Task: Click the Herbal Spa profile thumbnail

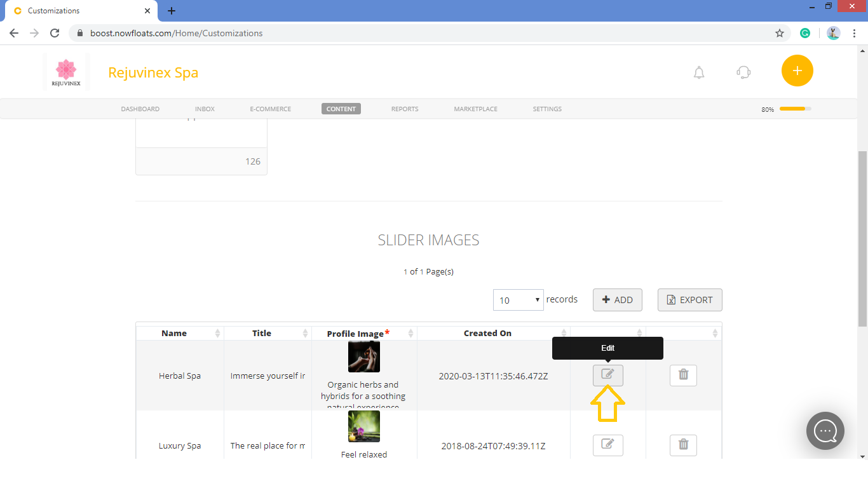Action: tap(364, 356)
